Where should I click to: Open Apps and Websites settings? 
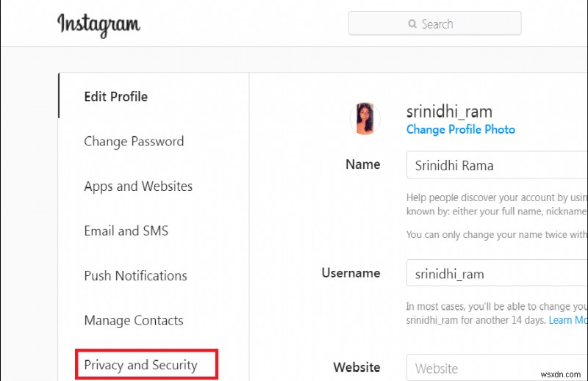(x=138, y=186)
